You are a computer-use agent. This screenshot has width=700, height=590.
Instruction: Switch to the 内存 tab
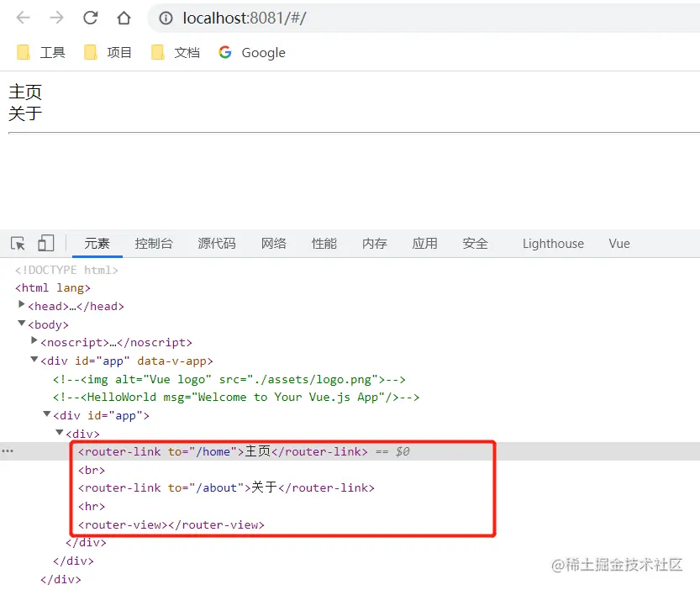[x=375, y=244]
